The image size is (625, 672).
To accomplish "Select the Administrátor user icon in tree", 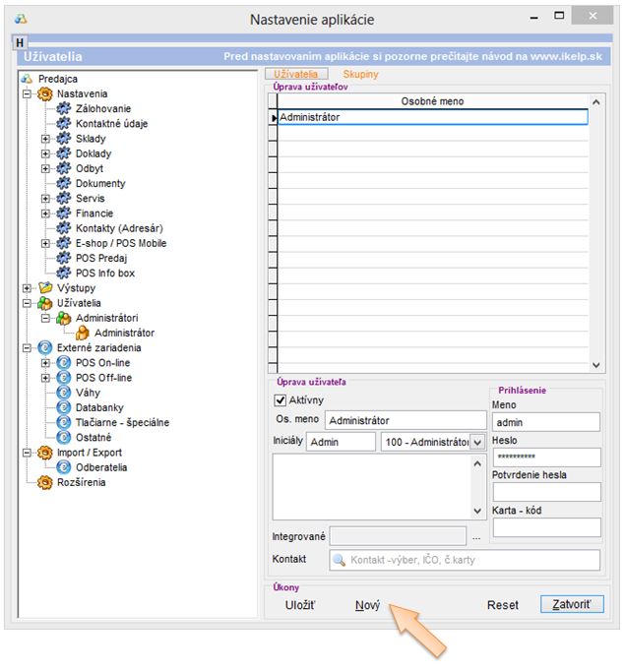I will (x=83, y=333).
